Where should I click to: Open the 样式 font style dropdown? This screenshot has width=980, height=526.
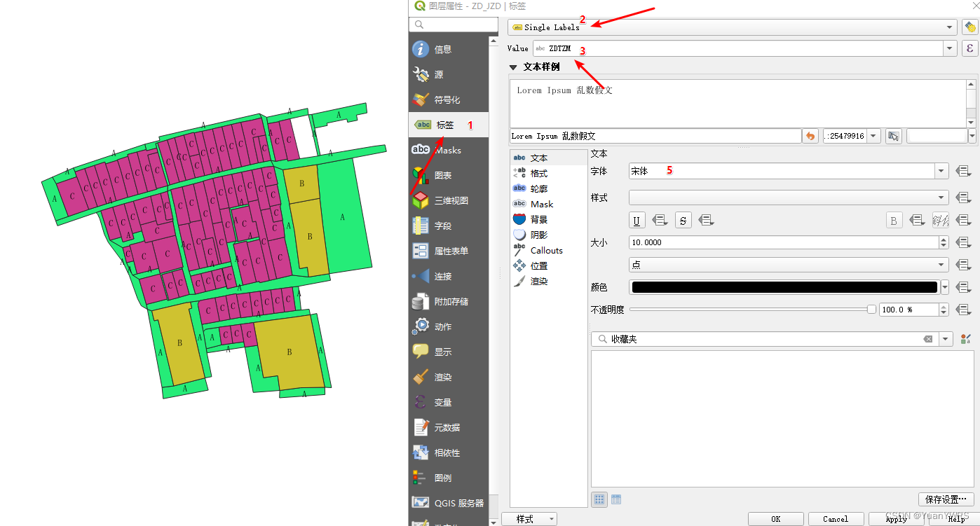click(x=789, y=198)
